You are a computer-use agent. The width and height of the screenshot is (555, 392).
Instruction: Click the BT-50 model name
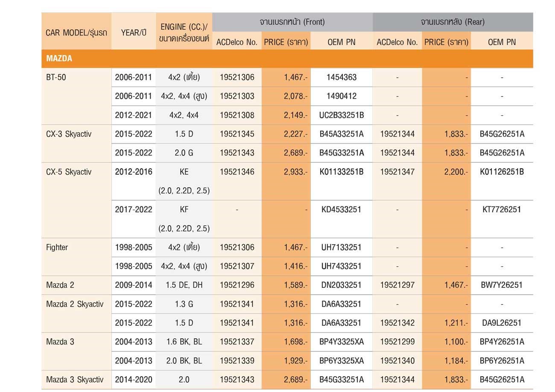pyautogui.click(x=56, y=78)
